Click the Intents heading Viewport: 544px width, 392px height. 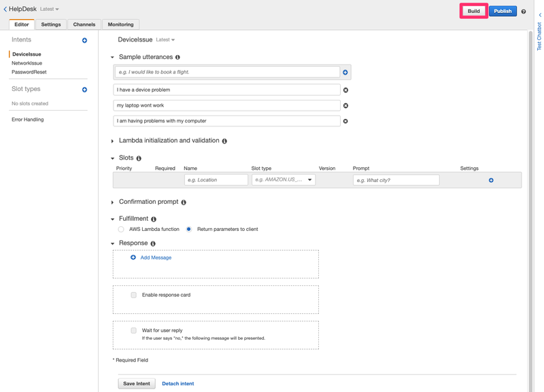(x=22, y=40)
